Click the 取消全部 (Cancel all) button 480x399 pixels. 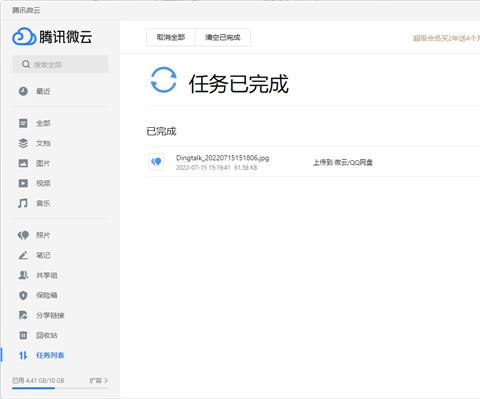[x=171, y=37]
